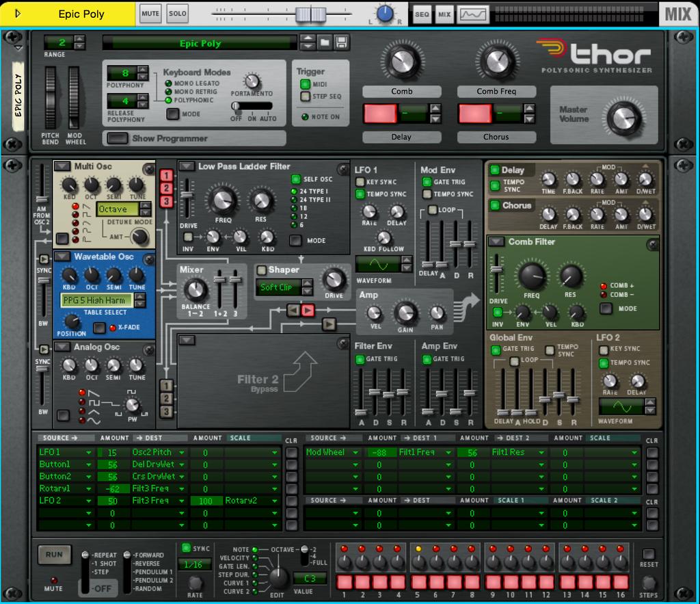
Task: Open the Analog Osc type selector arrow
Action: [62, 347]
